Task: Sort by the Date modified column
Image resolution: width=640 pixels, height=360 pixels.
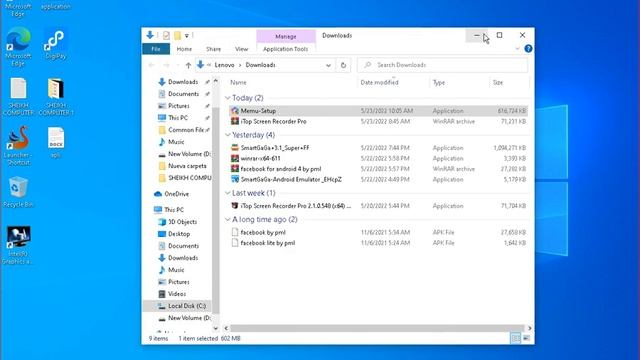Action: 379,82
